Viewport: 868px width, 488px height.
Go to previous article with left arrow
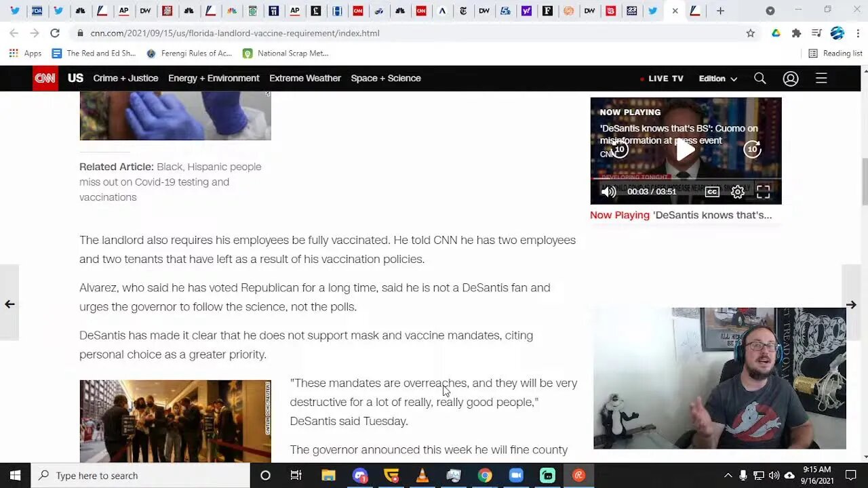coord(9,304)
